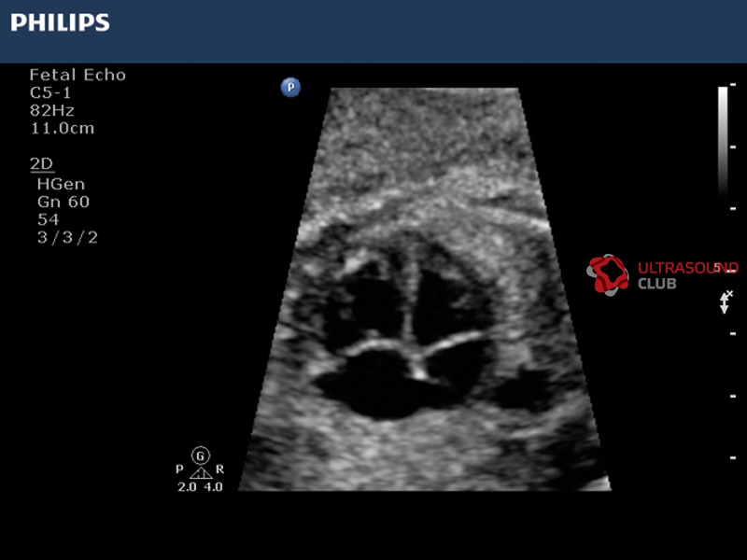The width and height of the screenshot is (747, 560).
Task: Click the circled G icon above the triangle
Action: [201, 455]
